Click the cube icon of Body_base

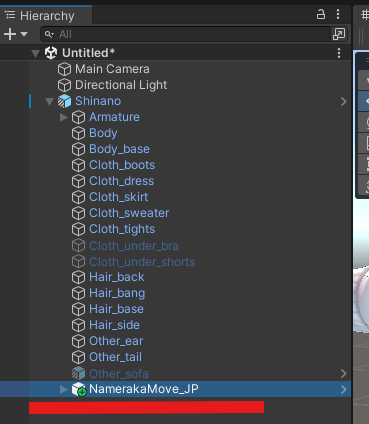coord(78,149)
